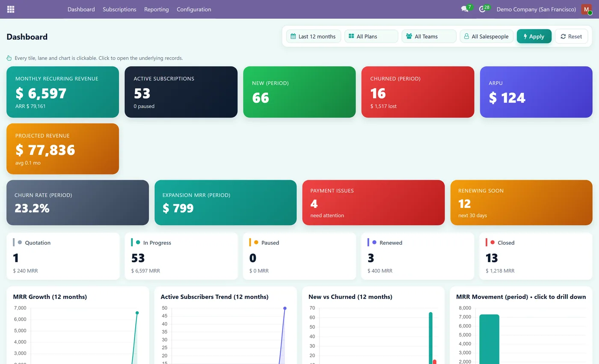Open the ARPU tile

536,92
